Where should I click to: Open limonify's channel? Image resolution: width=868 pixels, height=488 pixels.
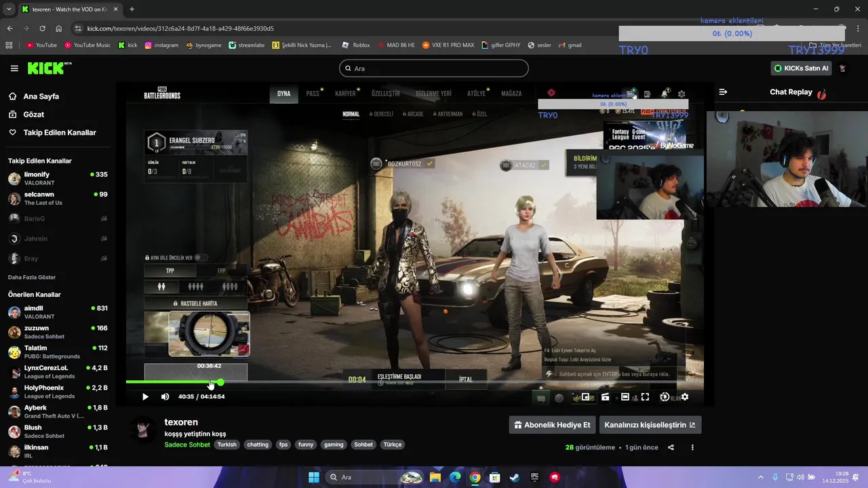(x=58, y=179)
